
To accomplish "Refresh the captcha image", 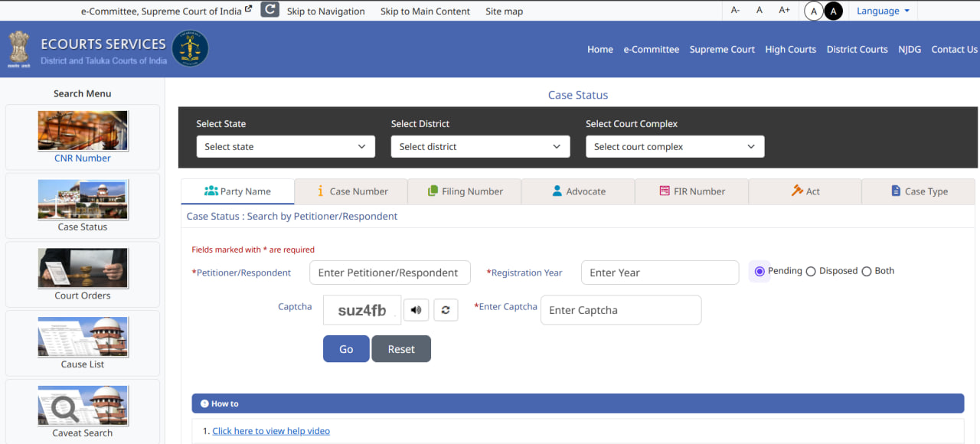I will coord(446,309).
